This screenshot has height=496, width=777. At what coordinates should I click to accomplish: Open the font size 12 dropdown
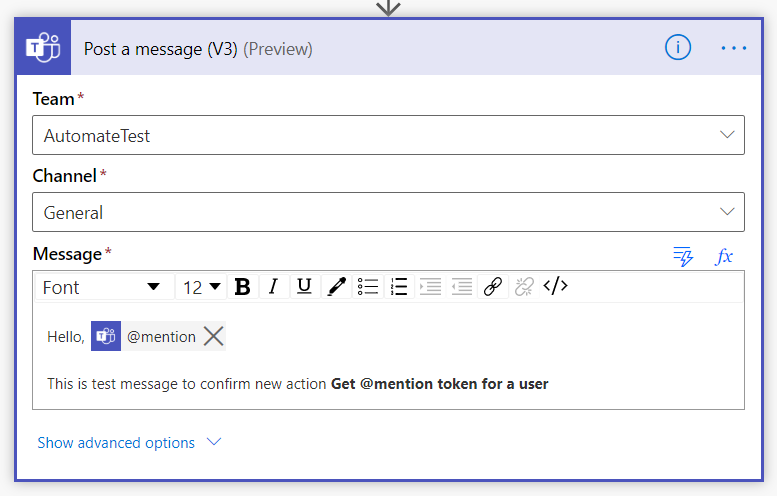[201, 287]
